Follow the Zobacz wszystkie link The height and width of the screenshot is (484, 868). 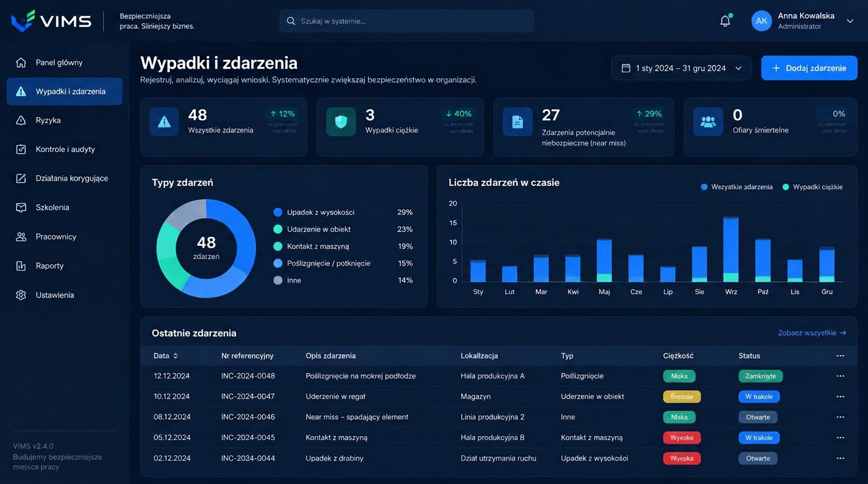(812, 333)
